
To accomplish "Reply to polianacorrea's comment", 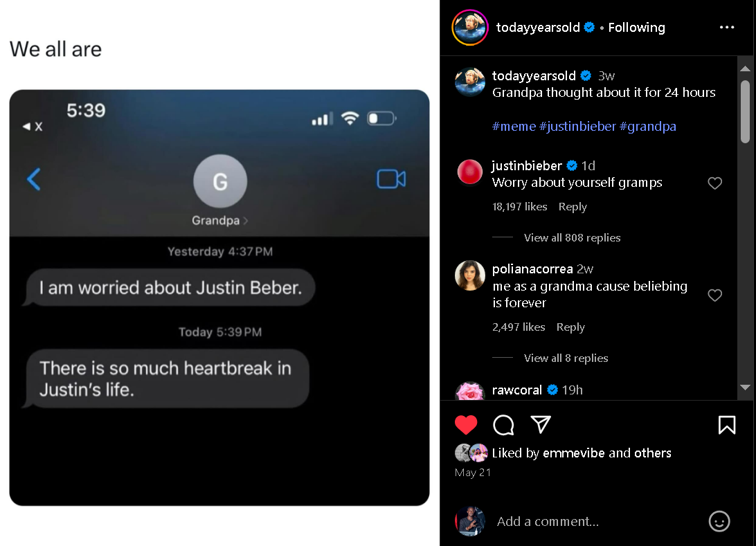I will tap(570, 327).
